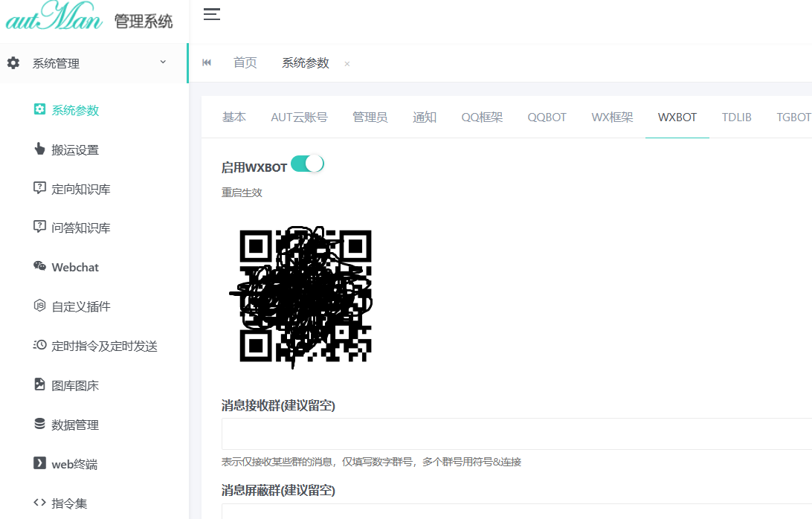812x519 pixels.
Task: Open the QQBOT settings tab
Action: 547,117
